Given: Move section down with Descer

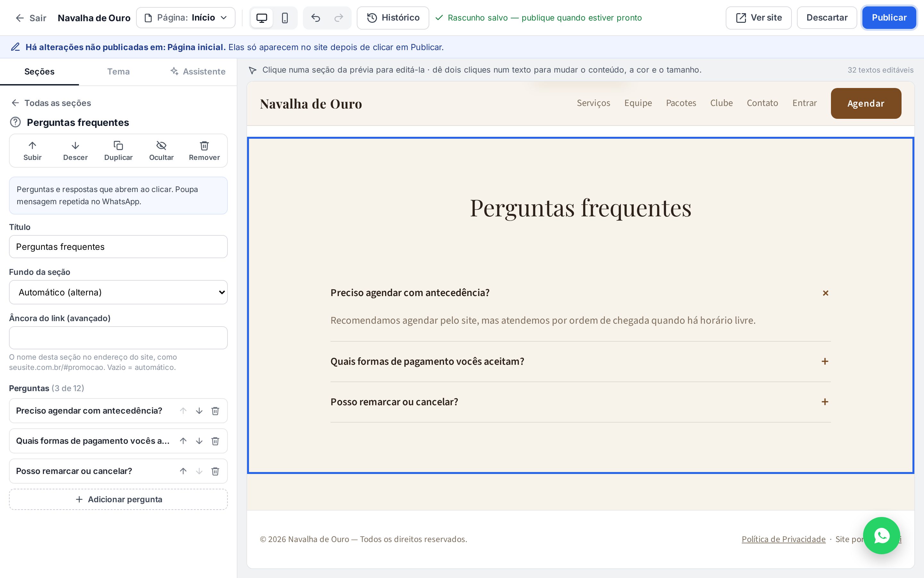Looking at the screenshot, I should [x=75, y=151].
